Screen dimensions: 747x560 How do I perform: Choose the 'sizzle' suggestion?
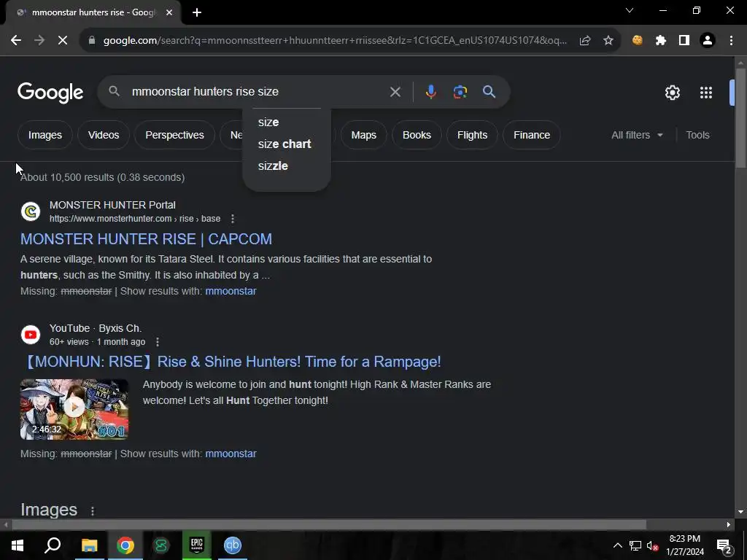pos(287,166)
